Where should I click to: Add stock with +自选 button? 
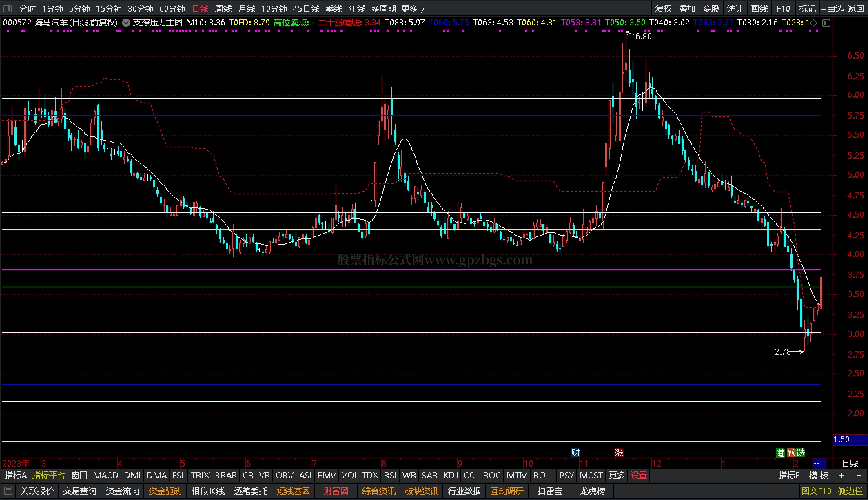coord(832,9)
